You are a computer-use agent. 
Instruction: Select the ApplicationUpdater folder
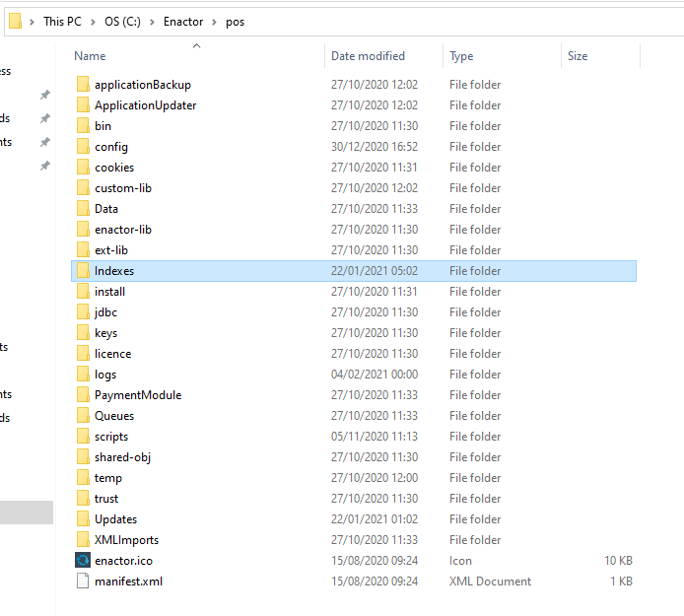pyautogui.click(x=145, y=105)
